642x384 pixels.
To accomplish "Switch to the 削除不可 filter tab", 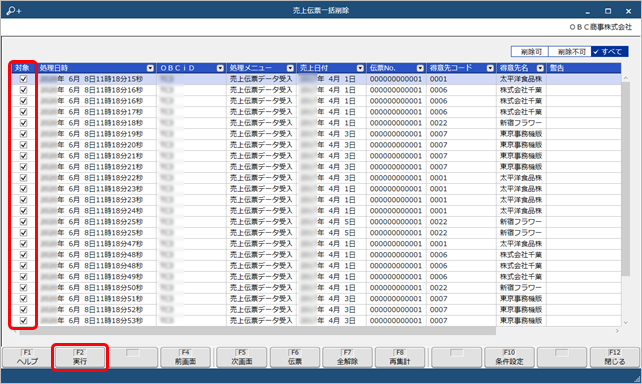I will [x=570, y=52].
